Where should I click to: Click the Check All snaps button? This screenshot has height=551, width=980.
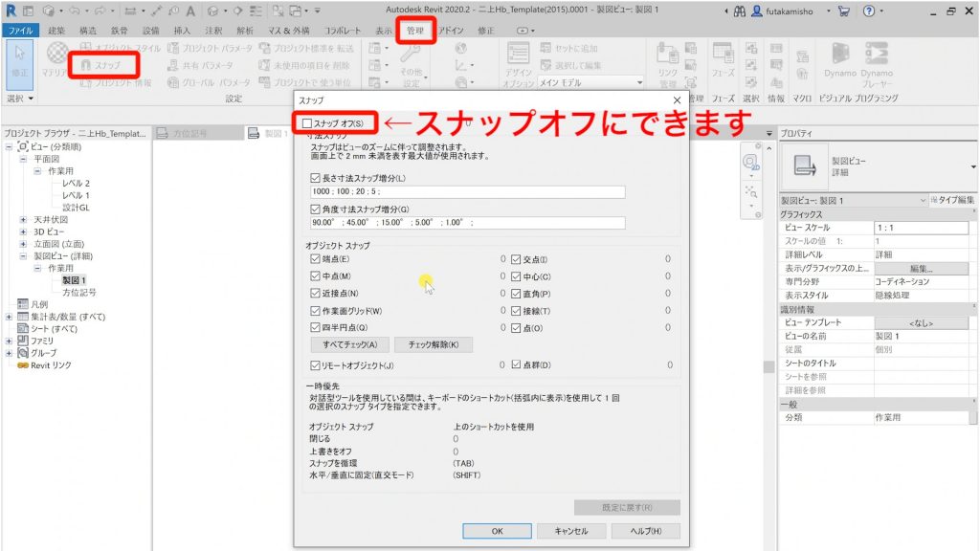(x=349, y=345)
